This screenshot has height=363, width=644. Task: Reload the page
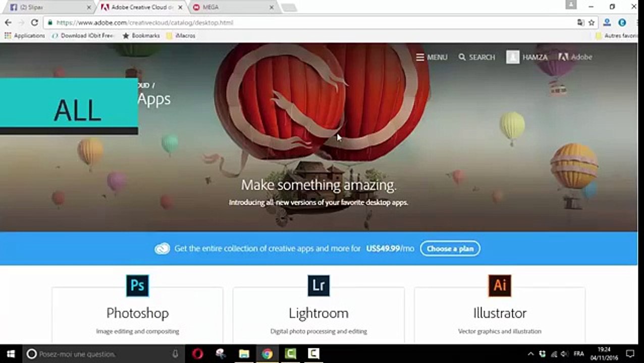(x=34, y=23)
